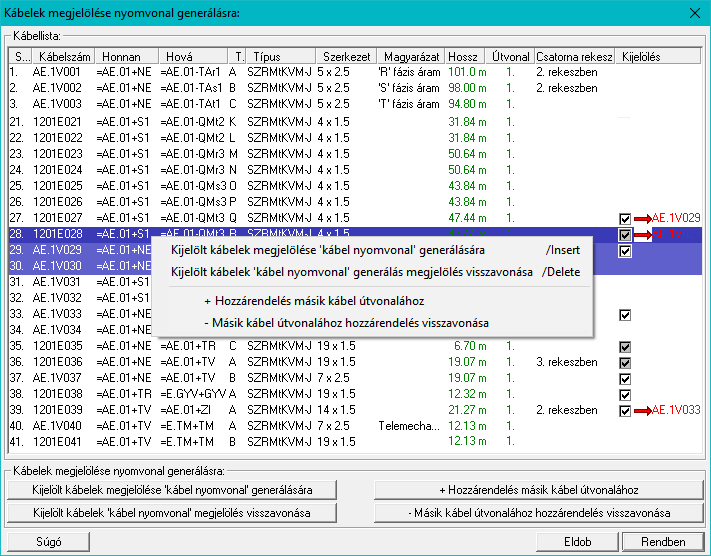Select cable row 1201E022
Screen dimensions: 711x556
[356, 138]
